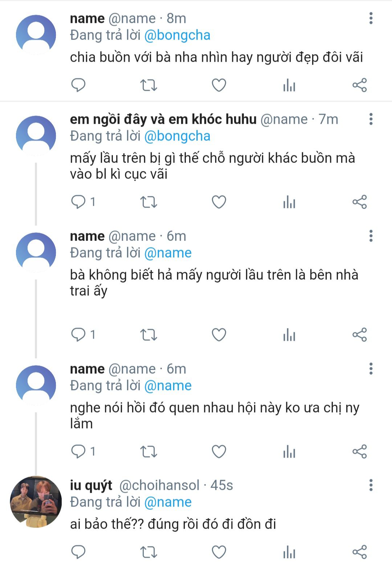
Task: View analytics on the 'bà không biết hả' tweet
Action: [x=289, y=335]
